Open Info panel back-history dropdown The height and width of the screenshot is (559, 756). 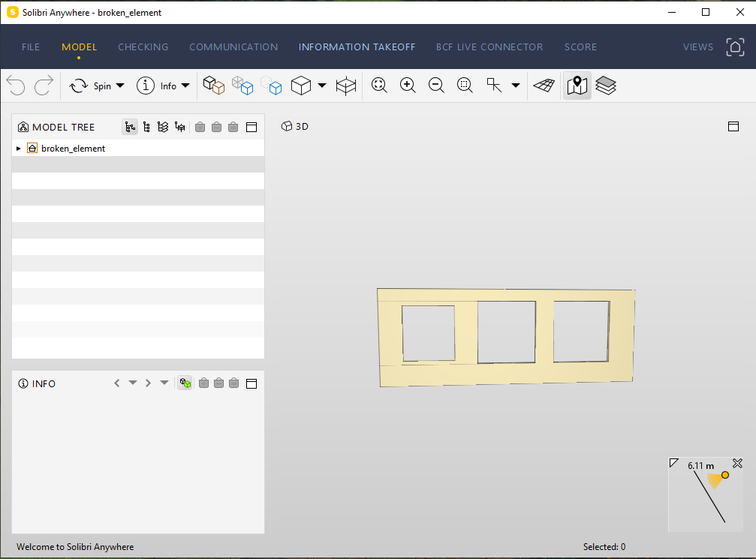point(133,383)
